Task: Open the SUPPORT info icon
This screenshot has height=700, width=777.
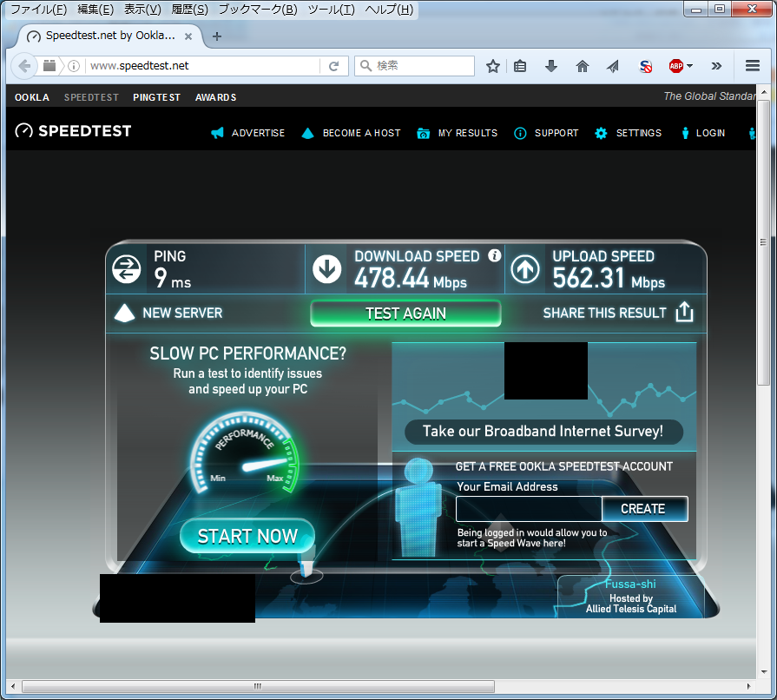Action: click(x=520, y=133)
